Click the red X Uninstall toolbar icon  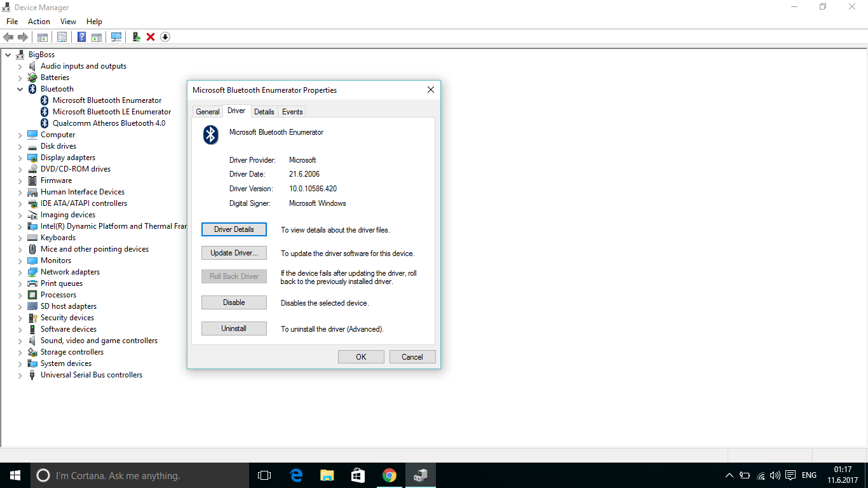point(151,37)
